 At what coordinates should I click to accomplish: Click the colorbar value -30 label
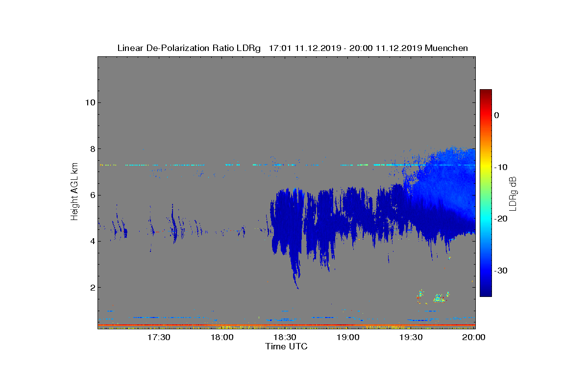(500, 271)
